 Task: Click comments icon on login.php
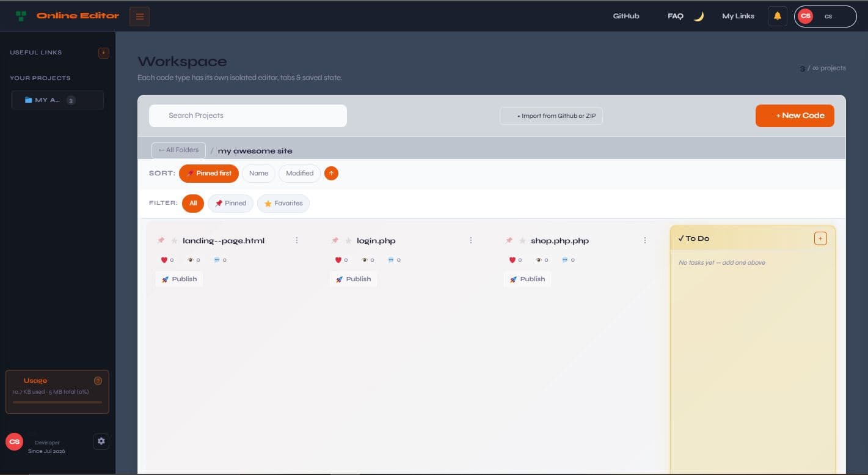[x=391, y=260]
